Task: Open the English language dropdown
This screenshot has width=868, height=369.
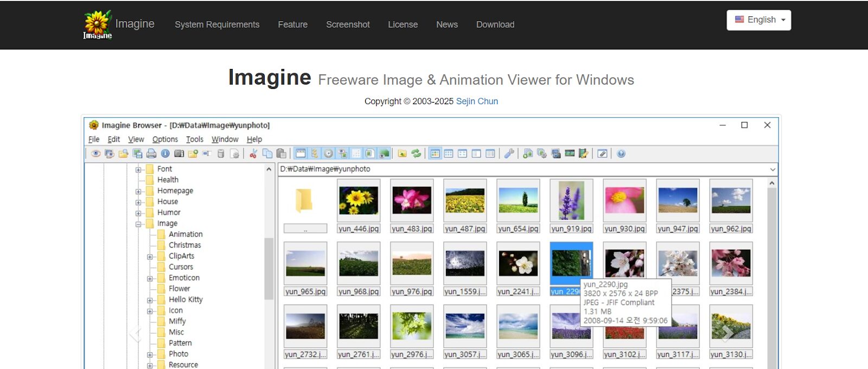Action: (758, 20)
